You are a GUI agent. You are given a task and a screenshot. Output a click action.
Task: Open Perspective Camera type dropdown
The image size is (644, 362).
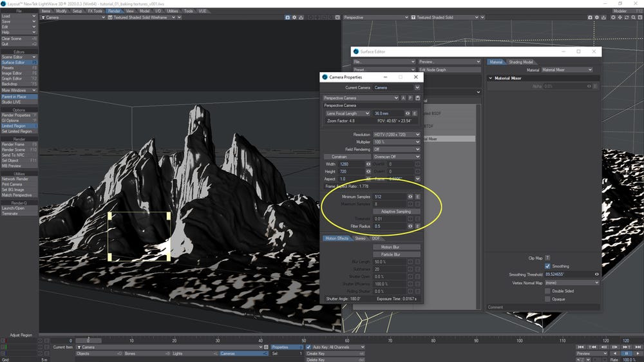361,98
